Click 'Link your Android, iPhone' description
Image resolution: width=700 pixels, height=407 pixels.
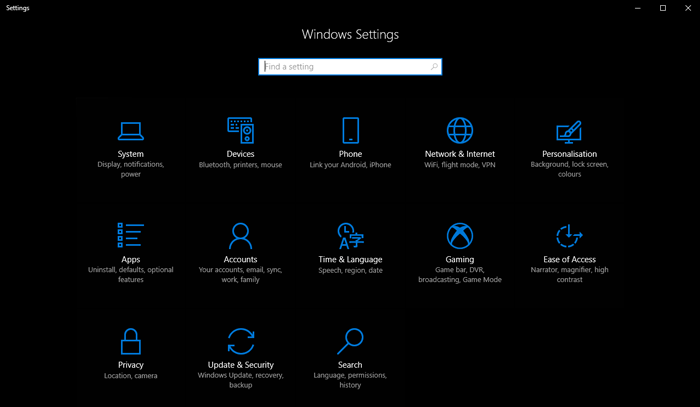[350, 165]
